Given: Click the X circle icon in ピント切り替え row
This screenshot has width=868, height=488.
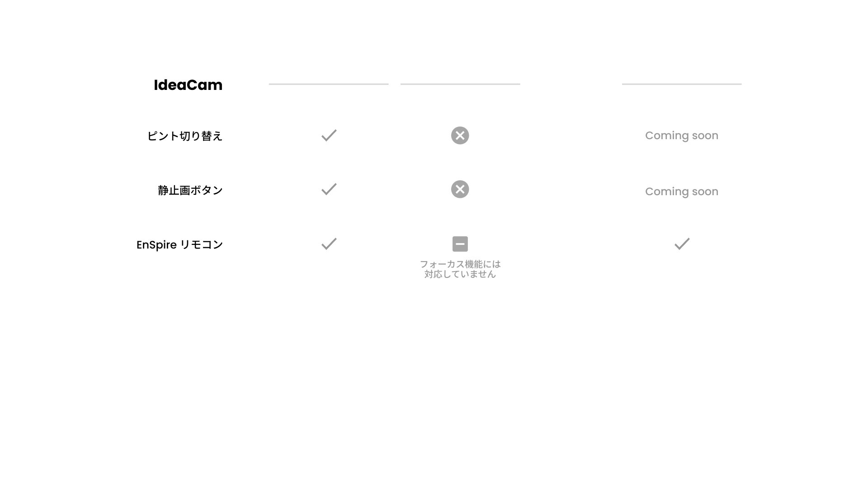Looking at the screenshot, I should [x=460, y=136].
